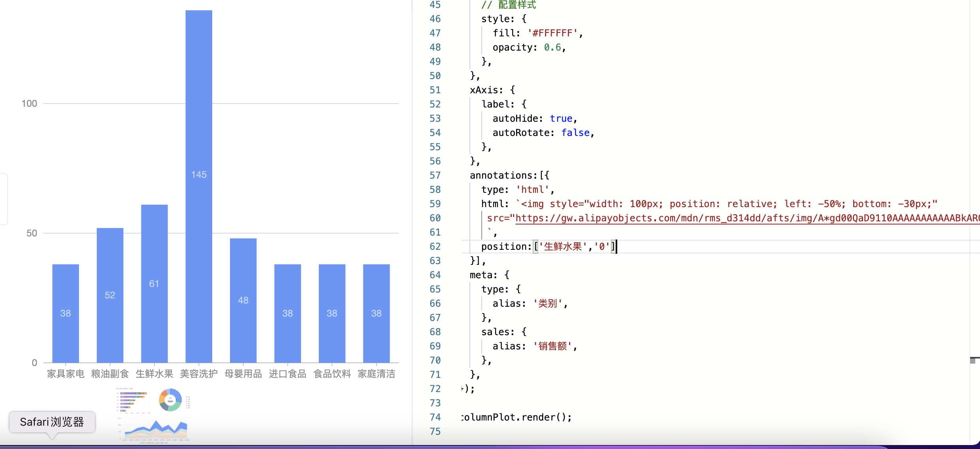This screenshot has height=449, width=980.
Task: Click the 粮油副食 bar labeled 52
Action: pyautogui.click(x=110, y=295)
